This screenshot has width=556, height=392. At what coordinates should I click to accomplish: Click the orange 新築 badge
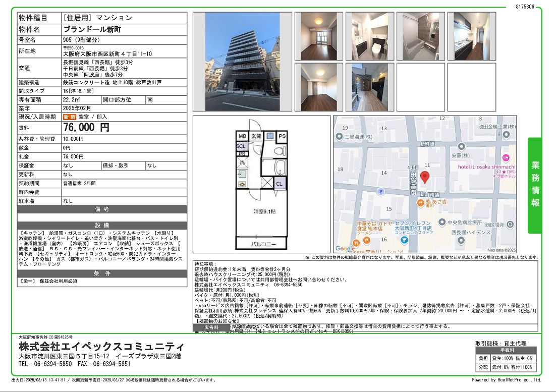tap(70, 117)
